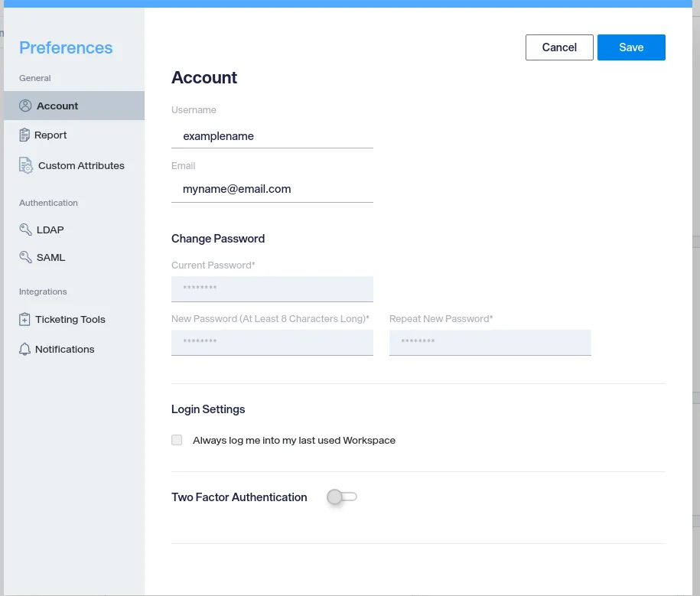Cancel the preference changes
The width and height of the screenshot is (700, 596).
point(559,47)
